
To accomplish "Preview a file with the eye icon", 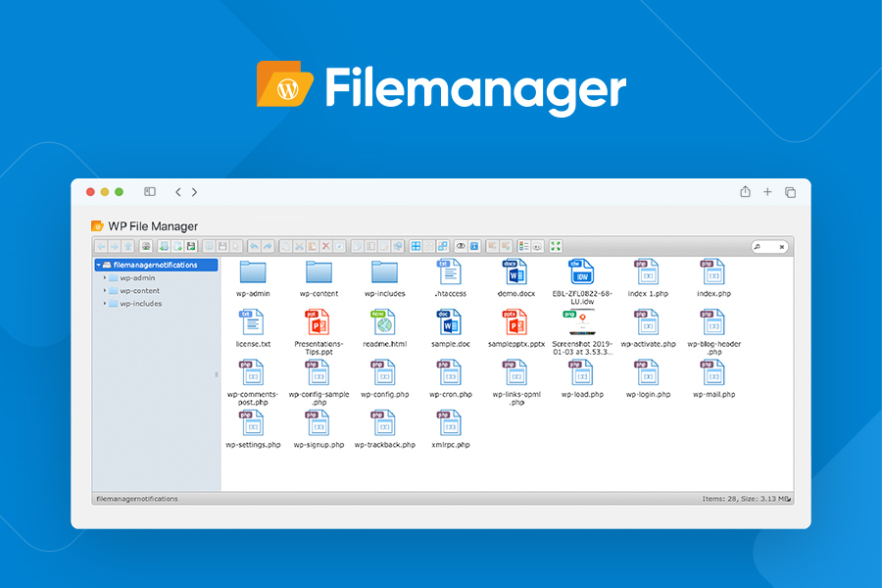I will (x=460, y=246).
